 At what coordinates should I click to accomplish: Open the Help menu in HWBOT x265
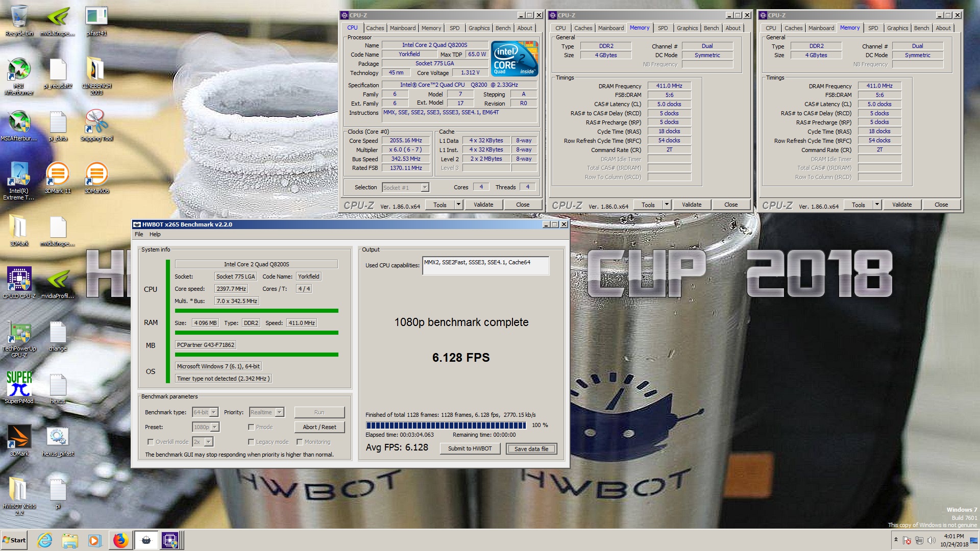[155, 234]
